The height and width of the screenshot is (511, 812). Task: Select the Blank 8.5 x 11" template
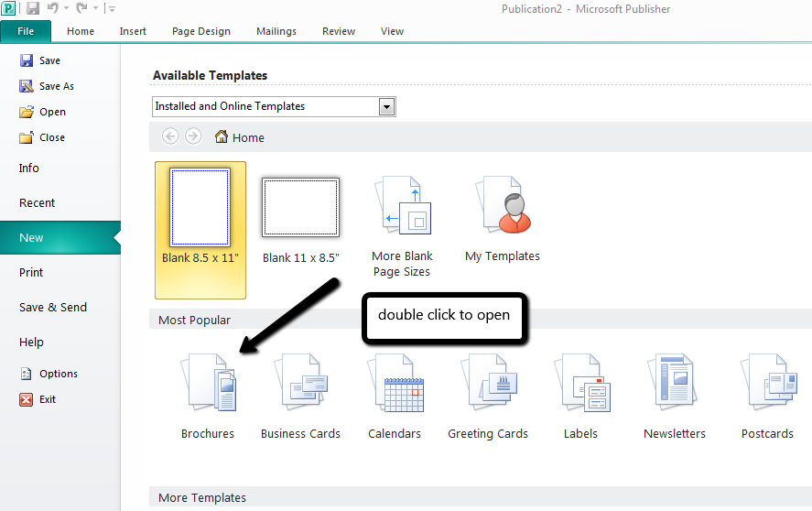[x=200, y=230]
